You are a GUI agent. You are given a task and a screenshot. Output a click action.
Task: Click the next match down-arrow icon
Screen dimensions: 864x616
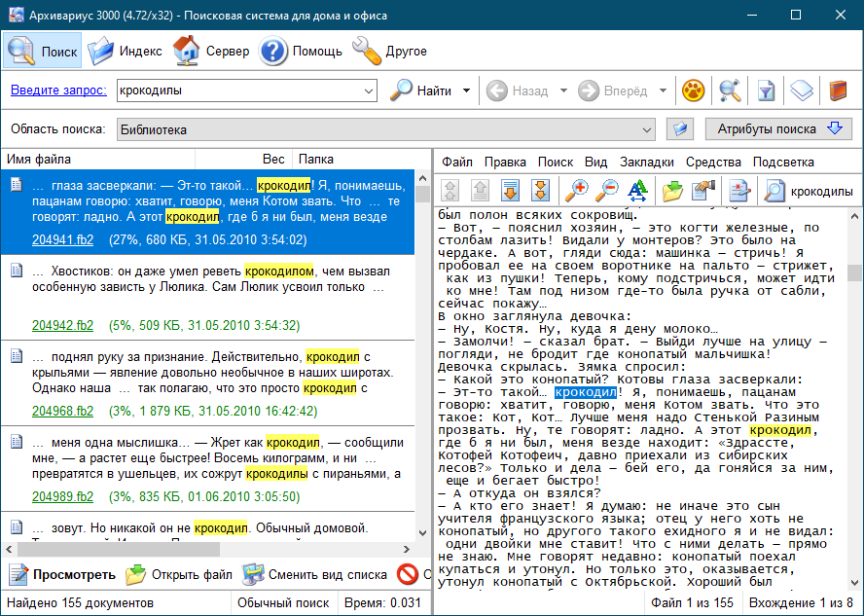510,191
